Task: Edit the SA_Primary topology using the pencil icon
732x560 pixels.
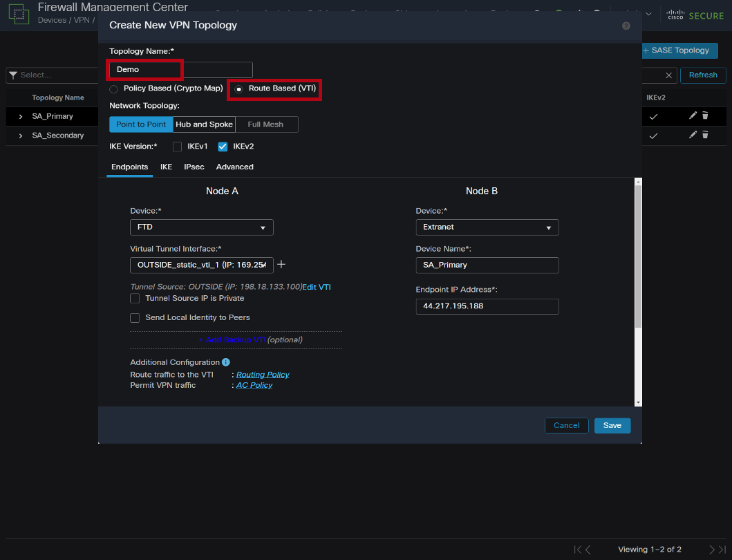Action: [693, 116]
